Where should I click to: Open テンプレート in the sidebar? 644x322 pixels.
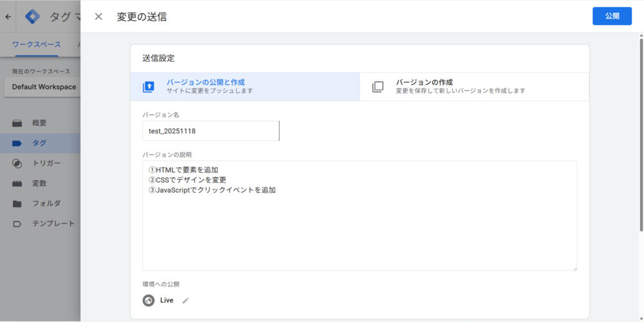(x=53, y=223)
